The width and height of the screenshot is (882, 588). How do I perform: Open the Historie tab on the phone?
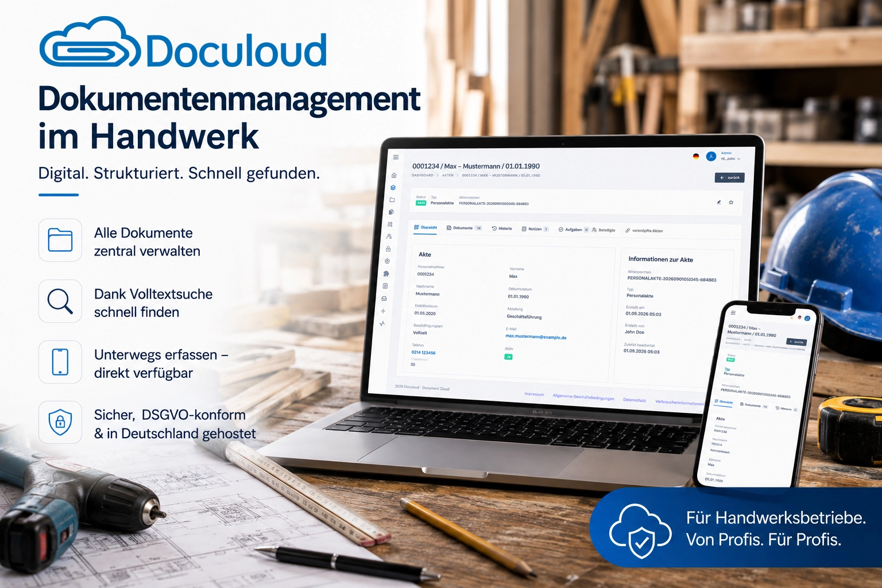(786, 409)
